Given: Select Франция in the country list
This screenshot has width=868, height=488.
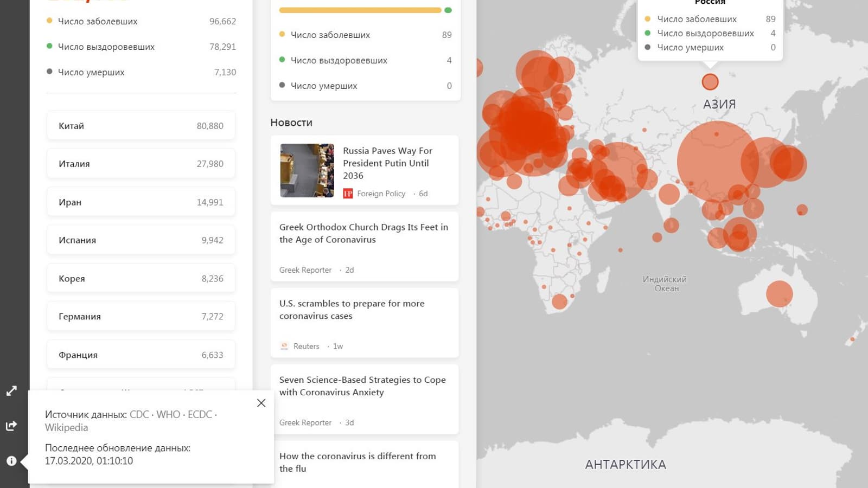Looking at the screenshot, I should (141, 355).
